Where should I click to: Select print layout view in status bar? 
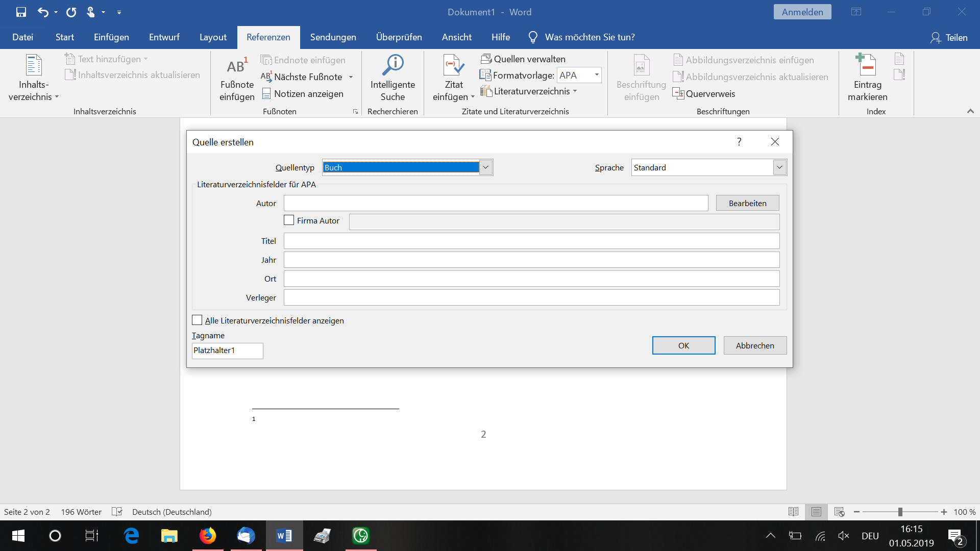pyautogui.click(x=816, y=512)
